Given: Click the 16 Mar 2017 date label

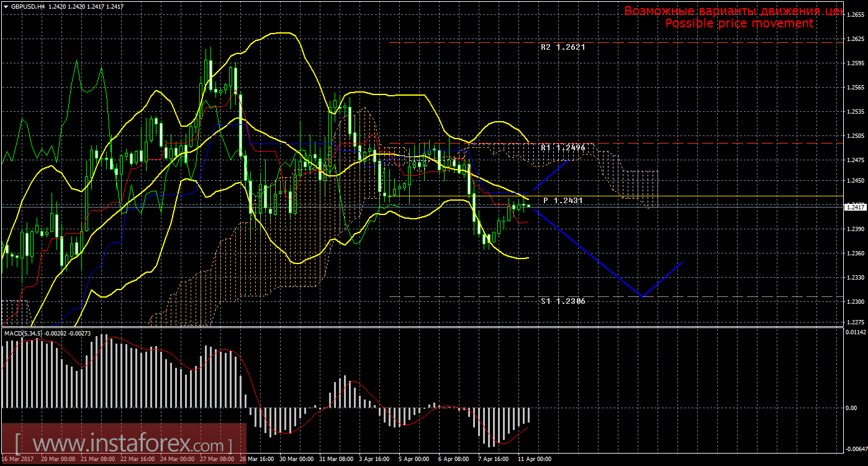Looking at the screenshot, I should click(18, 459).
